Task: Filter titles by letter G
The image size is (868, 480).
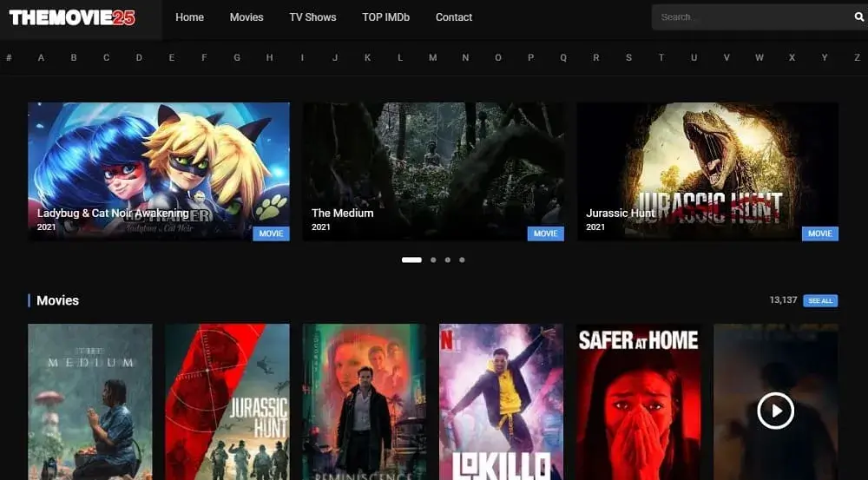Action: pos(237,57)
